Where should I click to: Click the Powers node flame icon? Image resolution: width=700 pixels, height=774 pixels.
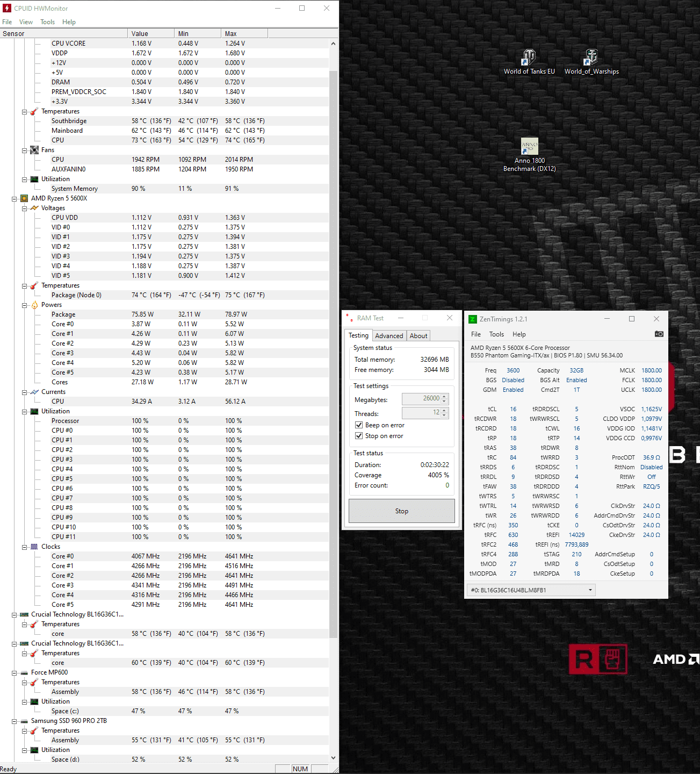pyautogui.click(x=34, y=305)
